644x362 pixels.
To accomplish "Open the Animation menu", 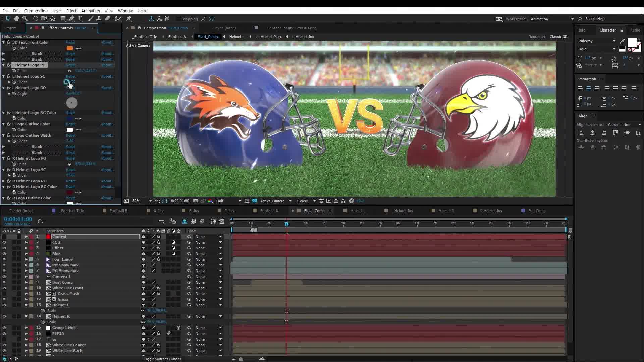I will point(91,11).
